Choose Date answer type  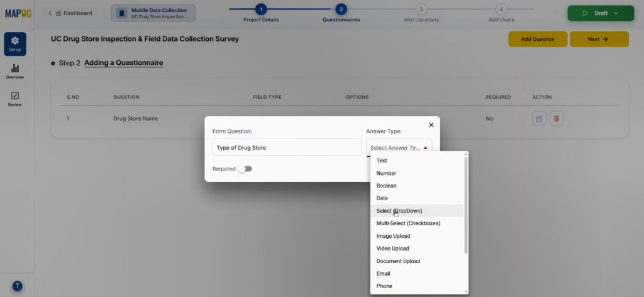pos(418,198)
